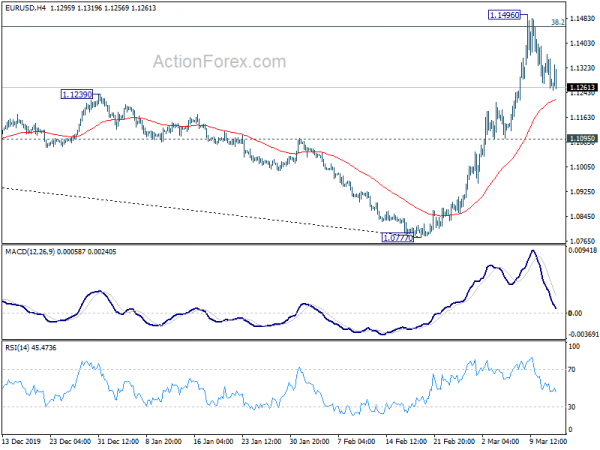Click the 1.13230 price axis value
The image size is (600, 450).
pyautogui.click(x=582, y=68)
